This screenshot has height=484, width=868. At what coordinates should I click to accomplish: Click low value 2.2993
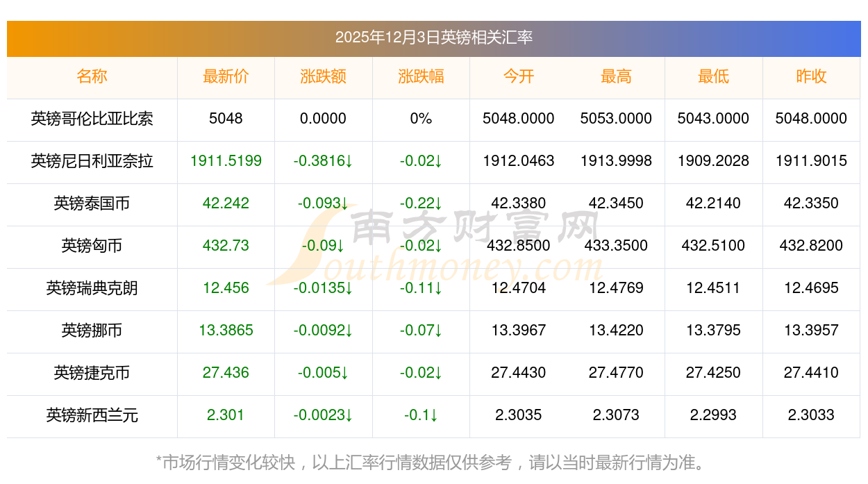(714, 415)
